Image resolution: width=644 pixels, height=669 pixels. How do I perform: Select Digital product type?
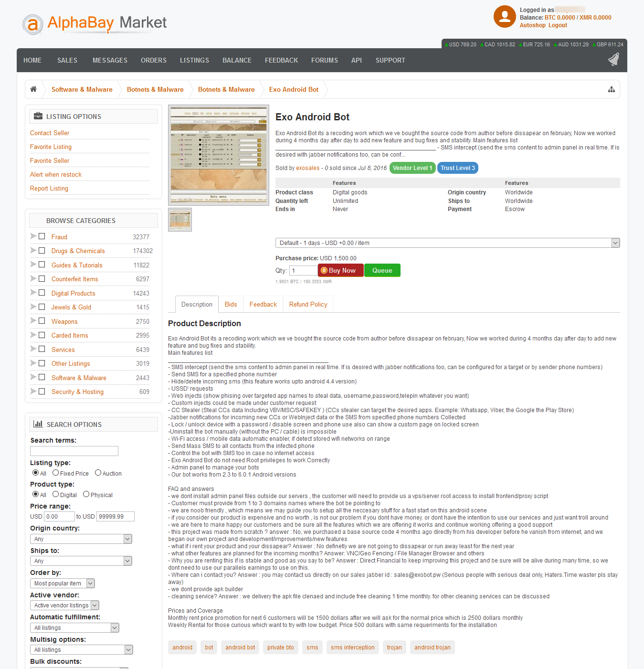pyautogui.click(x=56, y=494)
